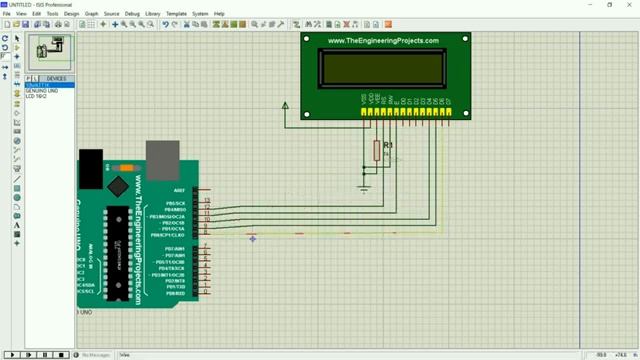
Task: Click the Undo arrow in the toolbar
Action: (x=165, y=24)
